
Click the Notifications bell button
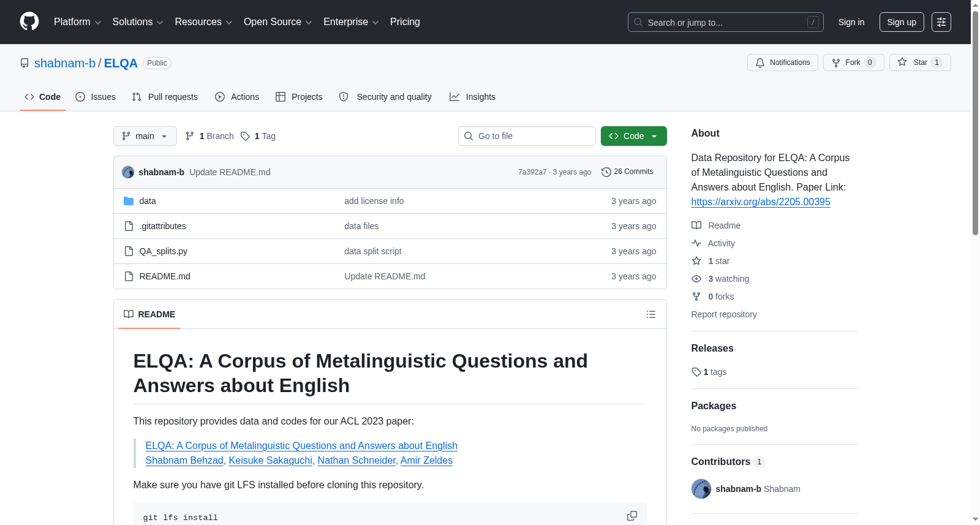[782, 62]
